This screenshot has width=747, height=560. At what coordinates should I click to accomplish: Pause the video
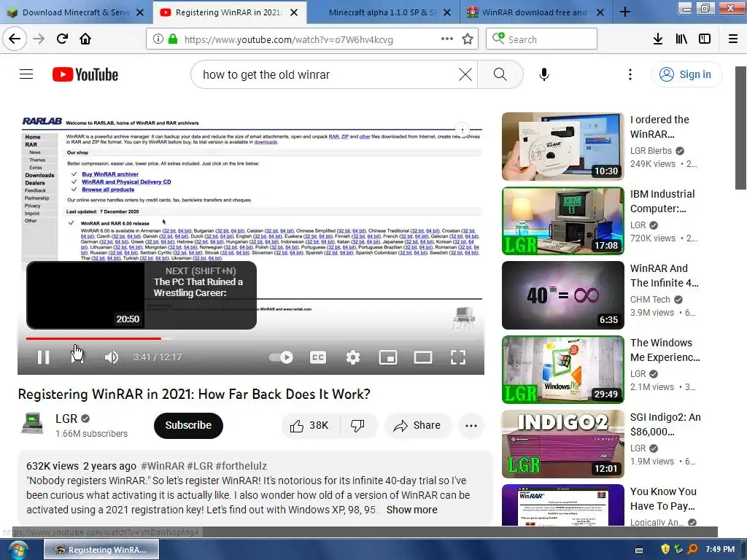click(43, 357)
